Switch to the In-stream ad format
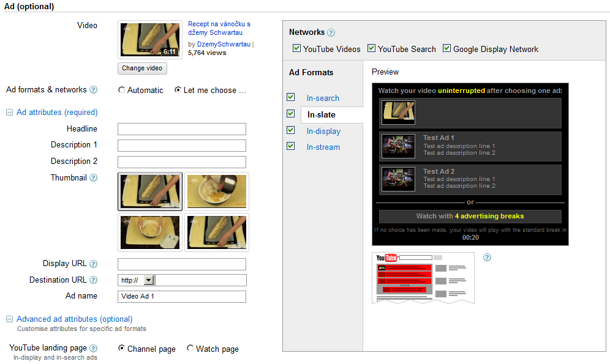 point(323,147)
